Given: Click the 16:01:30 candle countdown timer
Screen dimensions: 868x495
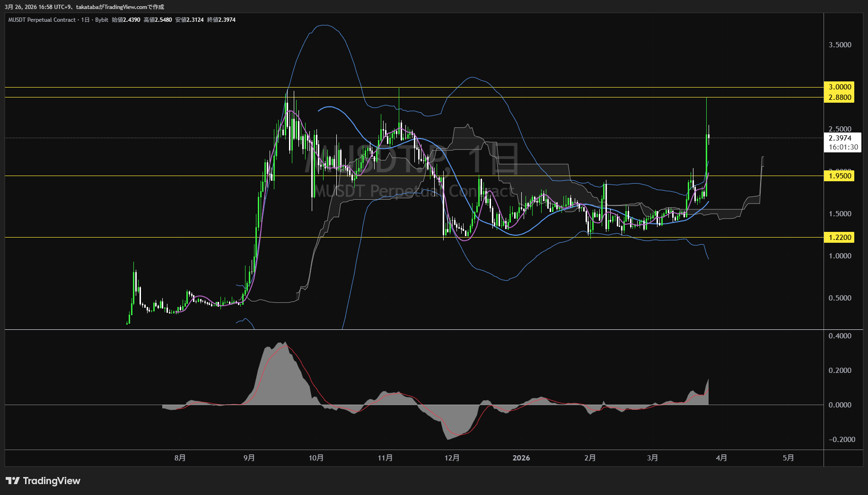Looking at the screenshot, I should pyautogui.click(x=842, y=147).
